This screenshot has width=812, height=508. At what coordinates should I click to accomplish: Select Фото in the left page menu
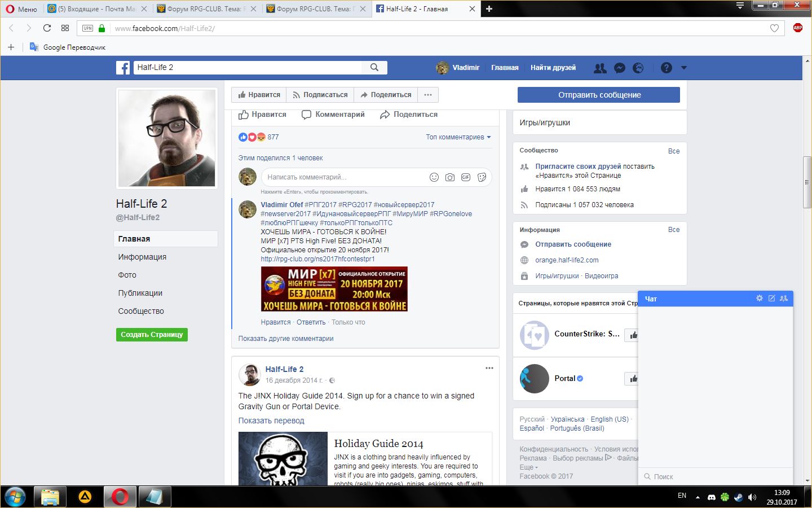[127, 275]
